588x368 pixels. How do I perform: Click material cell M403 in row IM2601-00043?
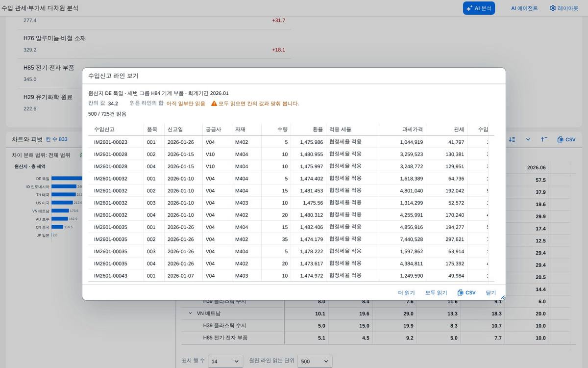coord(242,276)
